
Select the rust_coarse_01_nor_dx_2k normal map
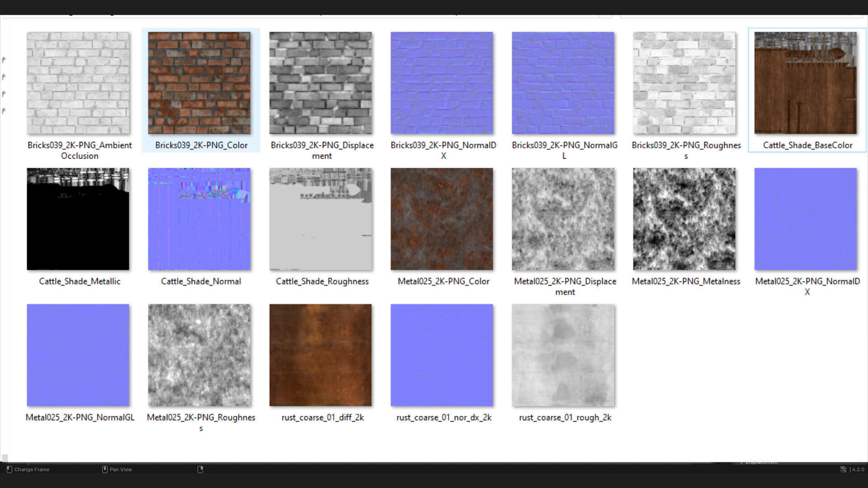tap(442, 355)
